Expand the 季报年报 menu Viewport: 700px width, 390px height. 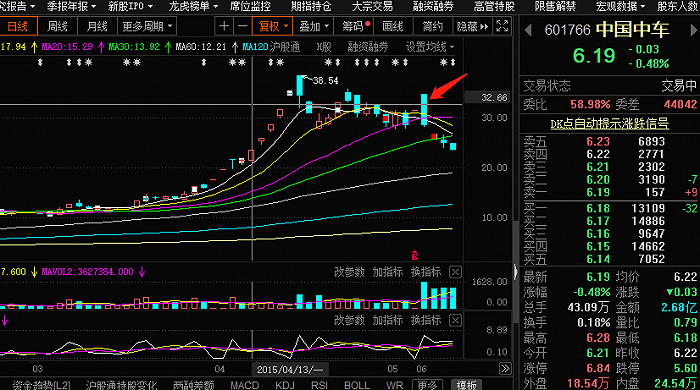point(71,6)
